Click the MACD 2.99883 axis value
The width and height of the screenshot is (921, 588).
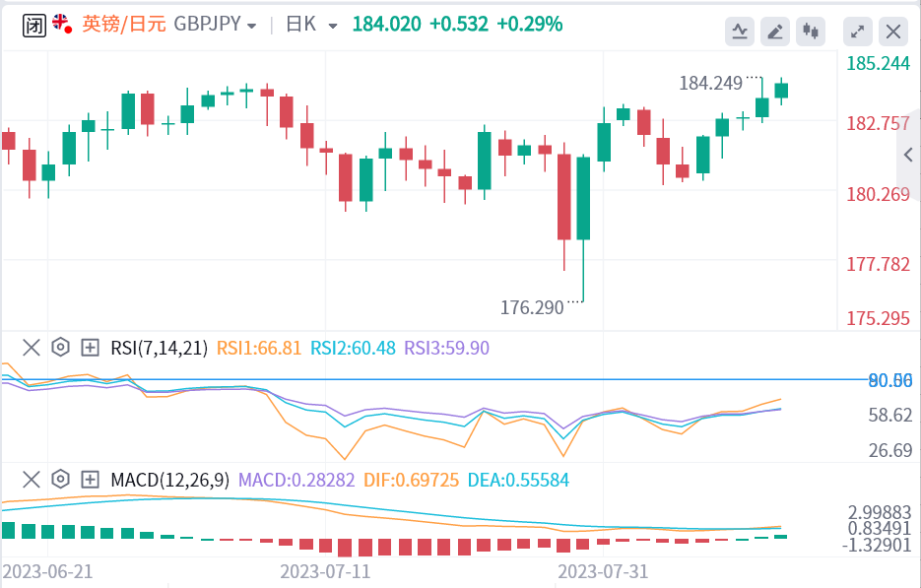[x=880, y=511]
